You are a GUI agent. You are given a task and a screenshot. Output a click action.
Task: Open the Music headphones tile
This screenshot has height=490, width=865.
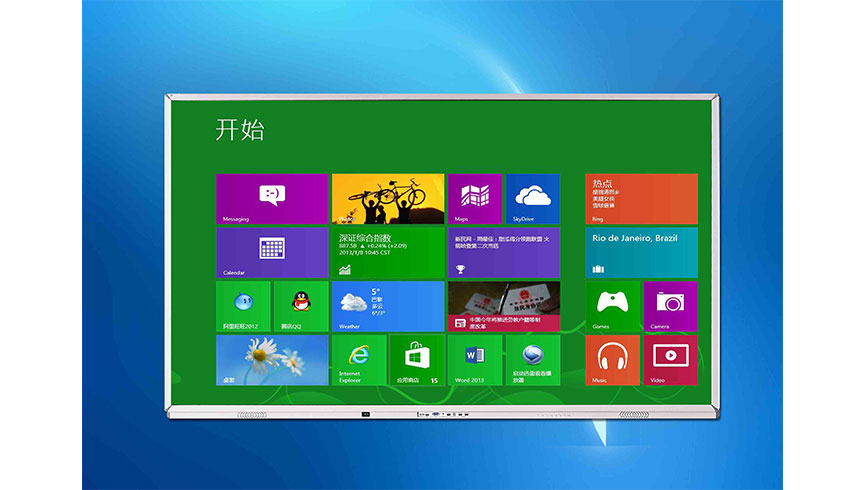612,360
